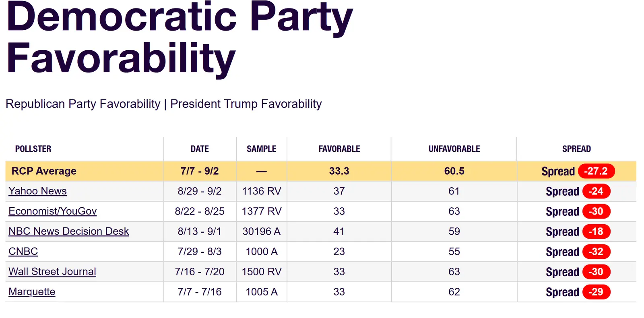Image resolution: width=644 pixels, height=318 pixels.
Task: Click the Yahoo News -24 spread badge
Action: [x=596, y=191]
